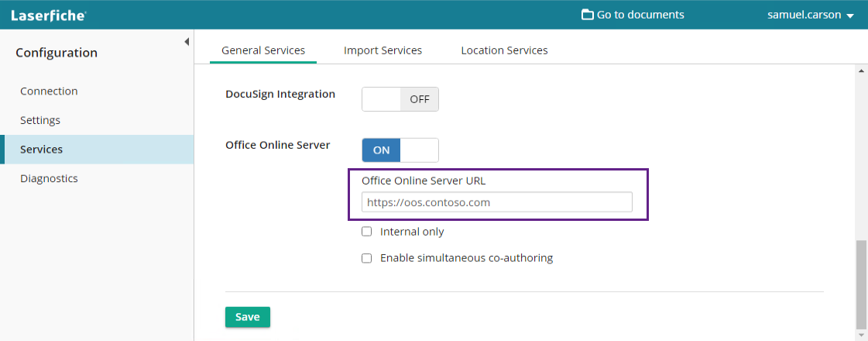Screen dimensions: 868x341
Task: Open the Settings configuration page
Action: point(39,120)
